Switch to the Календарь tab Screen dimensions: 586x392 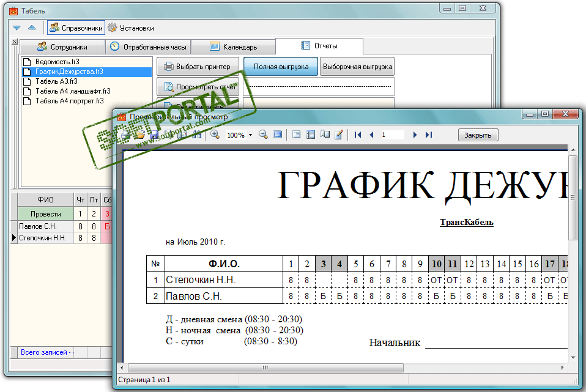(234, 47)
